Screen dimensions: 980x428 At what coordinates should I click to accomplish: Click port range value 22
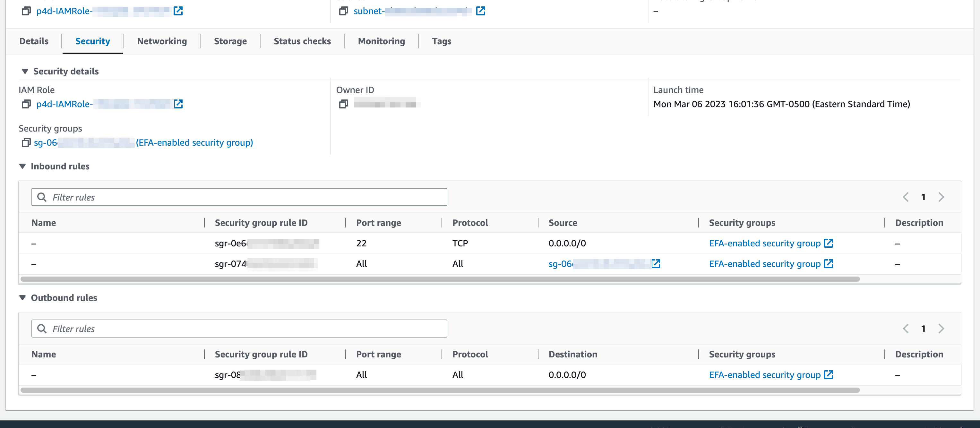tap(361, 243)
